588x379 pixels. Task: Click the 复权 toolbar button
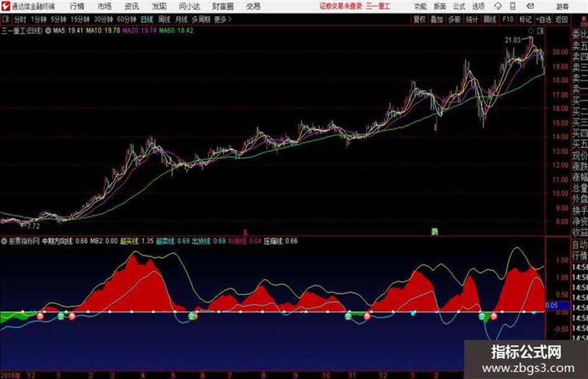point(419,19)
